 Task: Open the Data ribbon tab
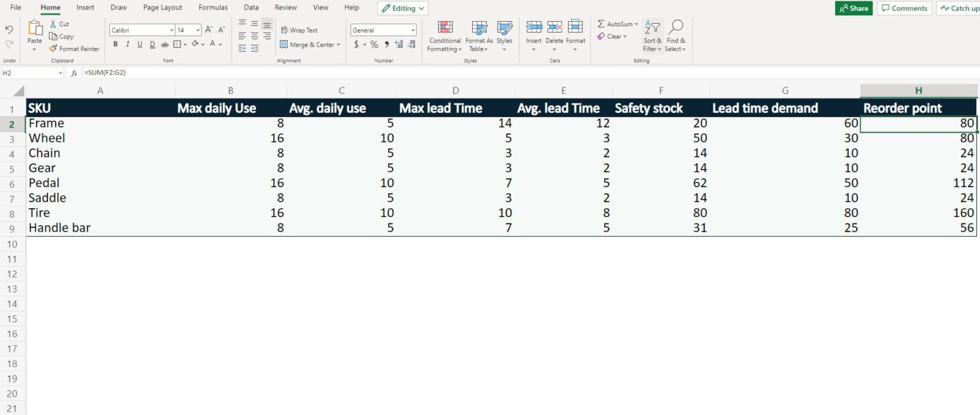point(251,8)
